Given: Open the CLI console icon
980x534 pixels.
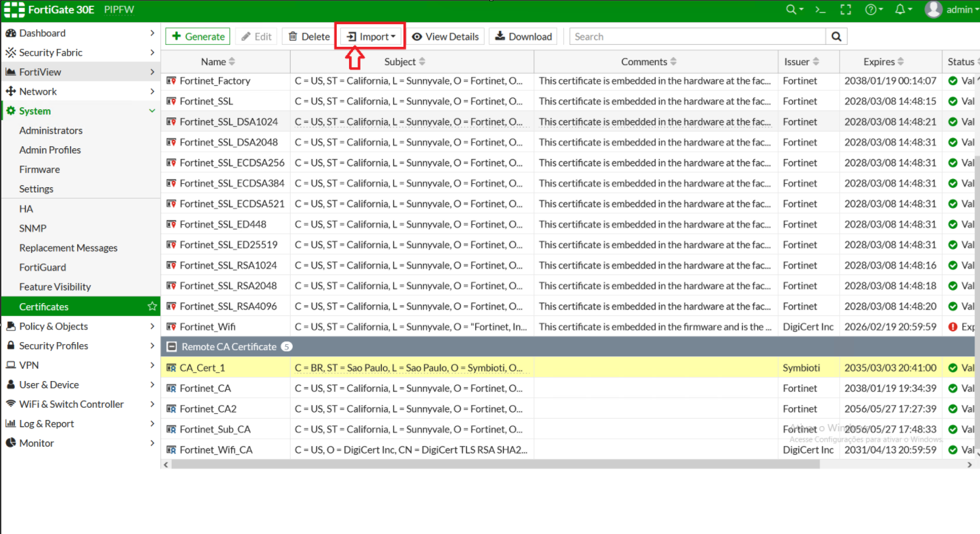Looking at the screenshot, I should 820,9.
